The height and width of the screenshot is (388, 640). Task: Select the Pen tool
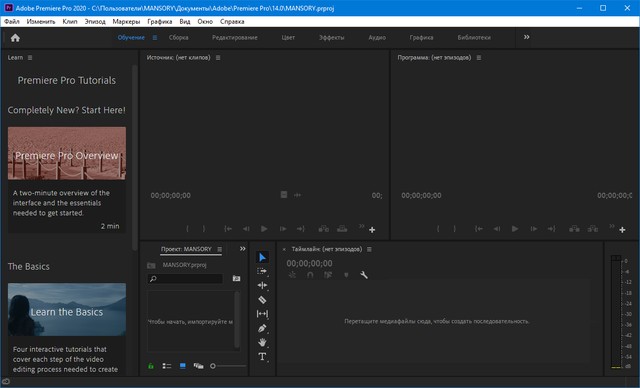(262, 328)
